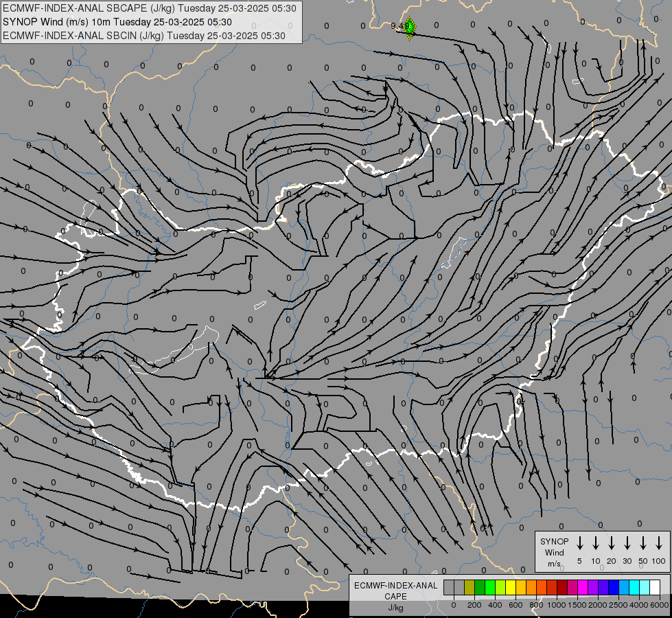Select the red-orange swatch right of the 800 tick
672x618 pixels.
(x=542, y=587)
